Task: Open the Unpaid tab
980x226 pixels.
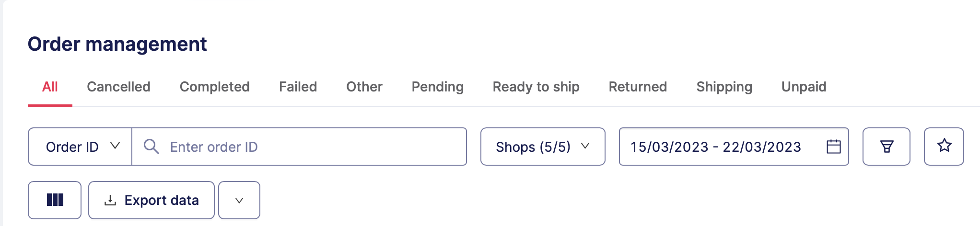Action: click(x=804, y=87)
